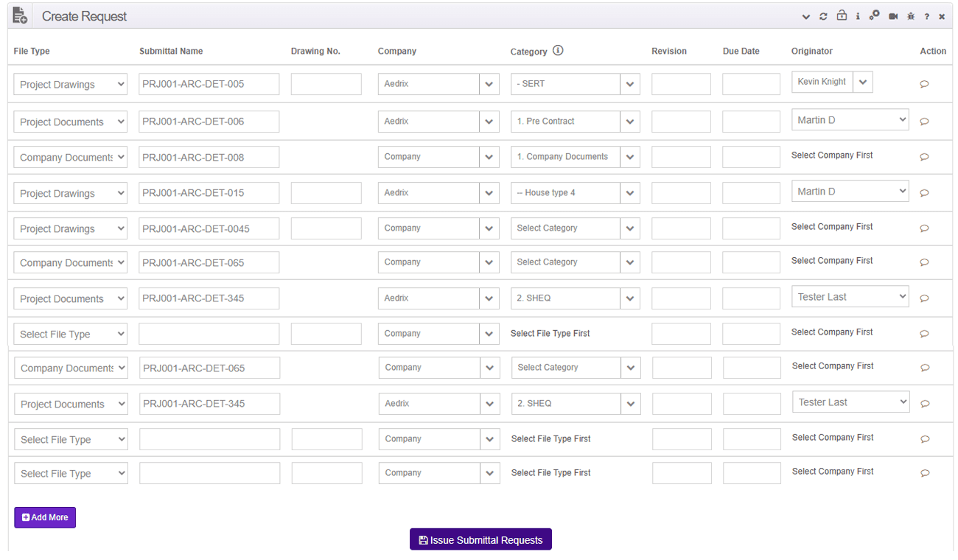Click the bug report icon in the header
This screenshot has height=560, width=958.
tap(911, 16)
